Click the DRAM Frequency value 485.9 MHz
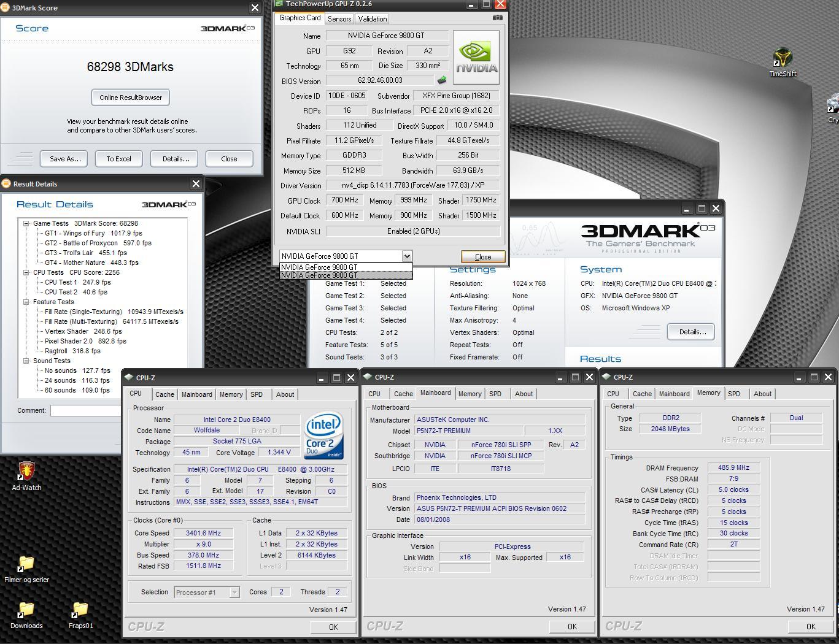This screenshot has height=644, width=839. point(734,467)
